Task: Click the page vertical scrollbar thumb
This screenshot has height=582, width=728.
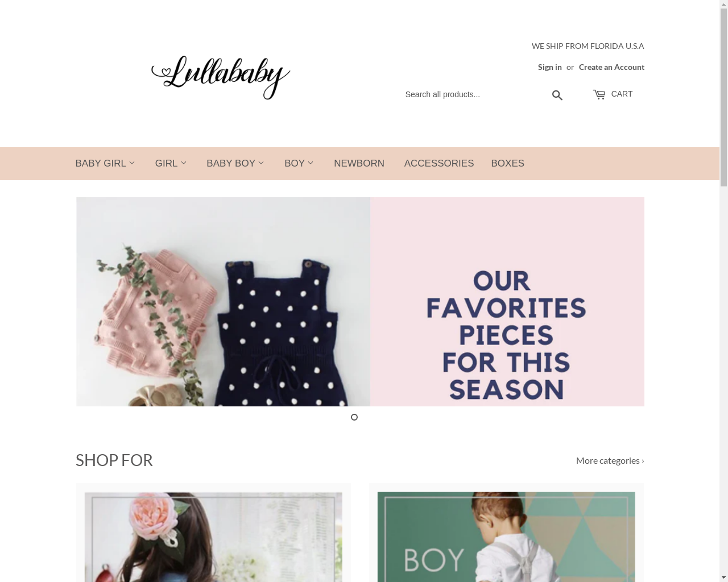Action: (x=723, y=98)
